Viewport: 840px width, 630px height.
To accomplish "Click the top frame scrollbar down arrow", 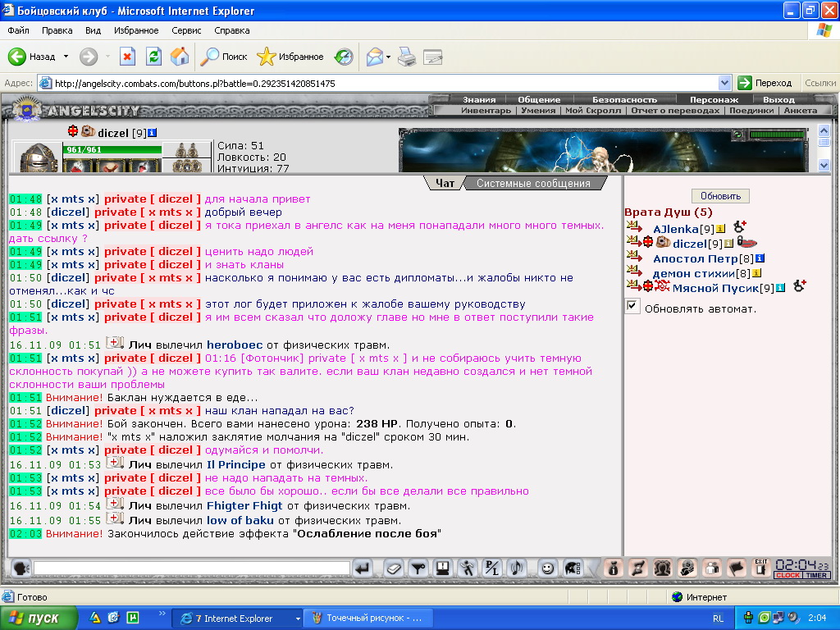I will pos(824,166).
